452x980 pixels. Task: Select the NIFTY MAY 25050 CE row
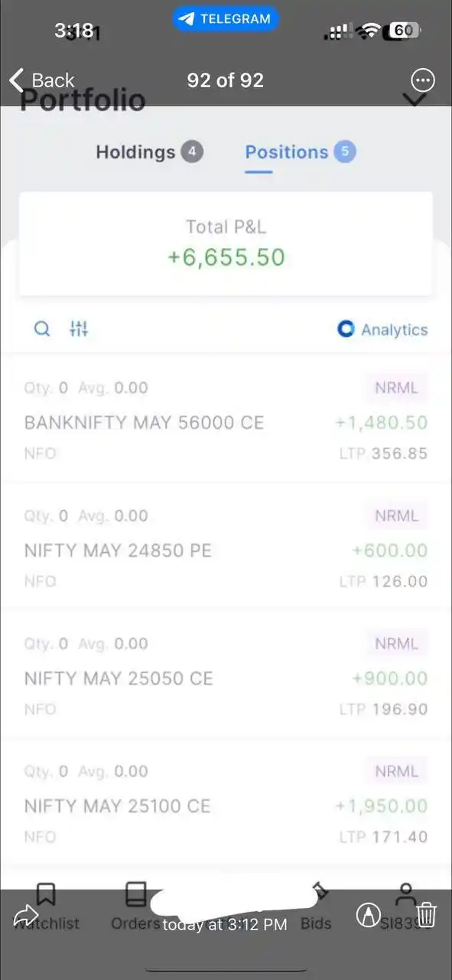(226, 675)
